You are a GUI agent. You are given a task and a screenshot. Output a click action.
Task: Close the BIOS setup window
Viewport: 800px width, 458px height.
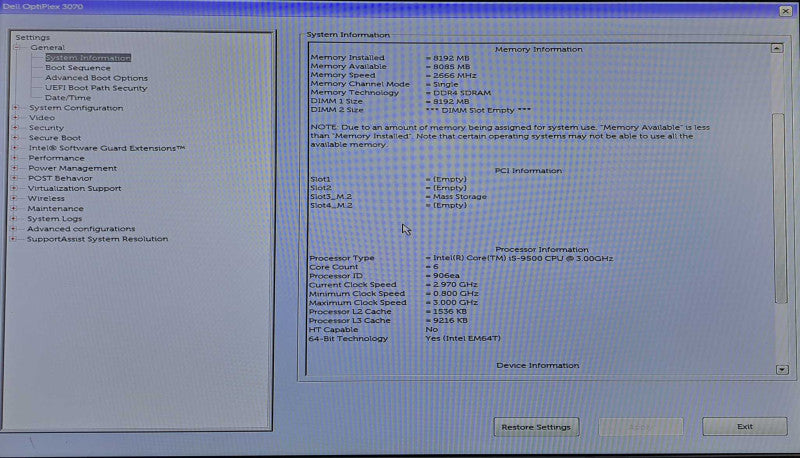[786, 10]
